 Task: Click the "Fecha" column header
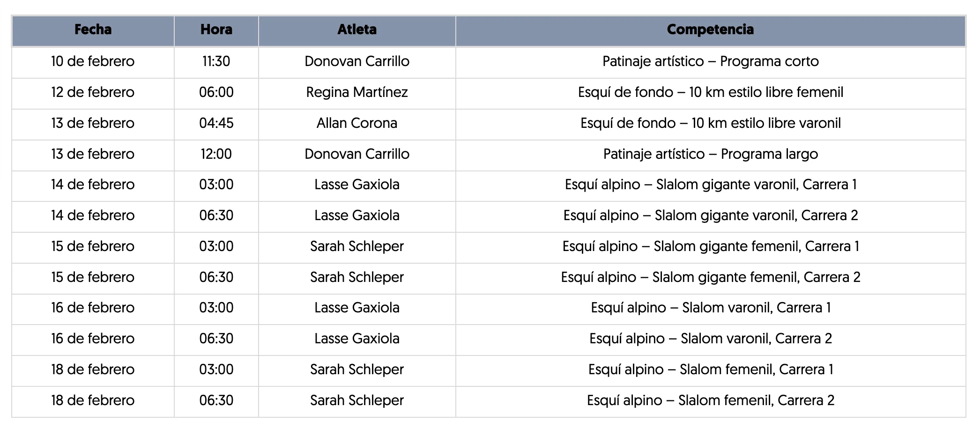point(93,30)
